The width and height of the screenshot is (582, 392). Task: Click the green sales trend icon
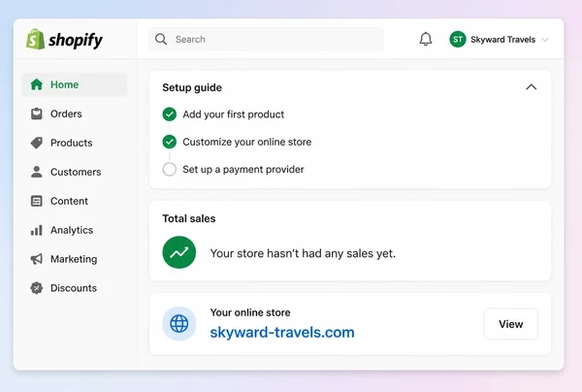178,252
